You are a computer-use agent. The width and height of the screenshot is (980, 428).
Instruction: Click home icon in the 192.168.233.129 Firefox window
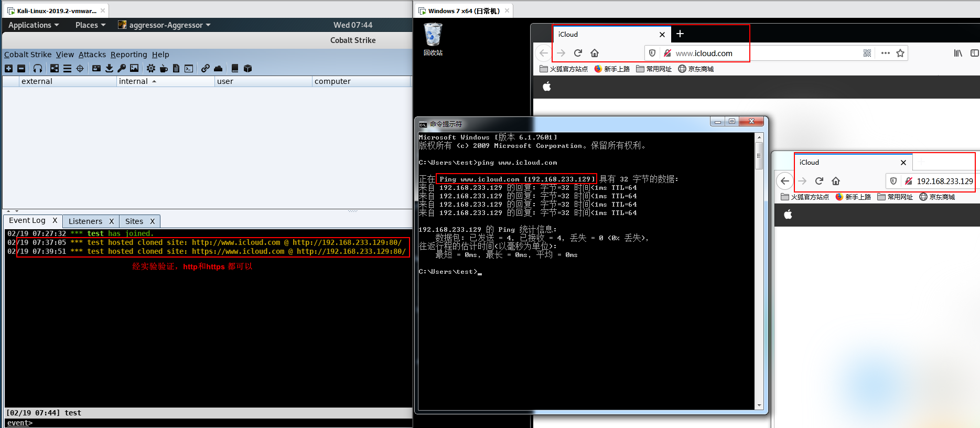tap(836, 181)
